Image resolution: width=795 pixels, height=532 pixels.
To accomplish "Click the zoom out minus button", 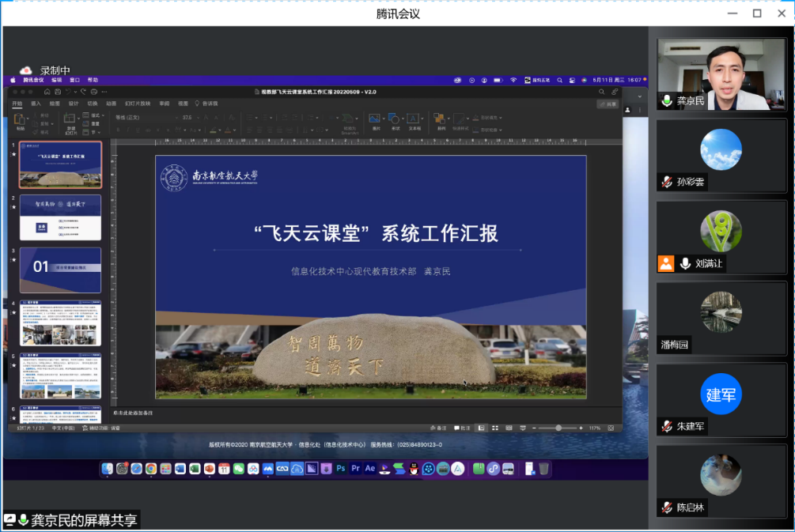I will click(534, 428).
